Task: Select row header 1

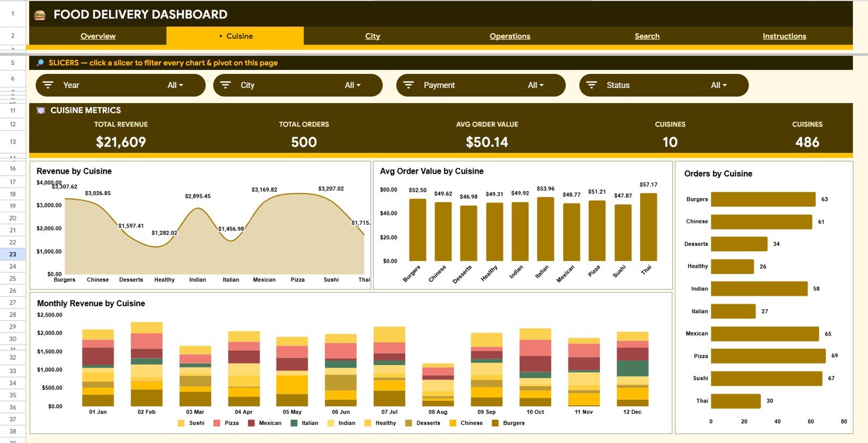Action: pyautogui.click(x=12, y=14)
